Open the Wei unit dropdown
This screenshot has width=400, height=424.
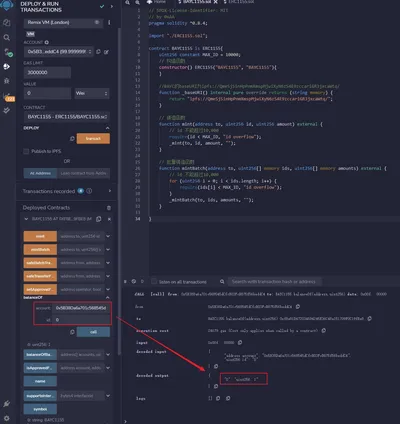point(92,93)
